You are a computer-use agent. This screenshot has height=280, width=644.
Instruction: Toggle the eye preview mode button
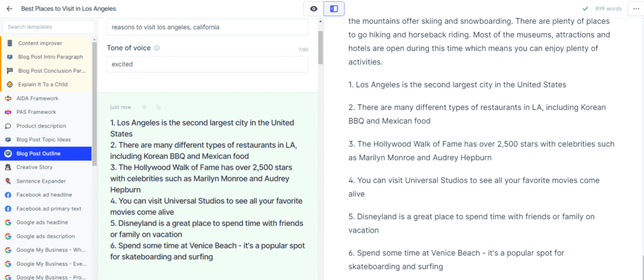tap(314, 9)
